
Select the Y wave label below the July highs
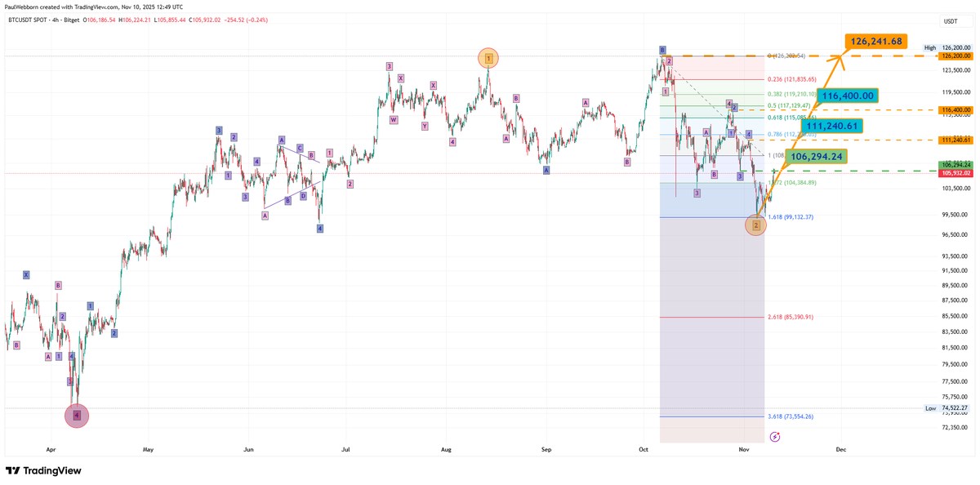click(425, 127)
